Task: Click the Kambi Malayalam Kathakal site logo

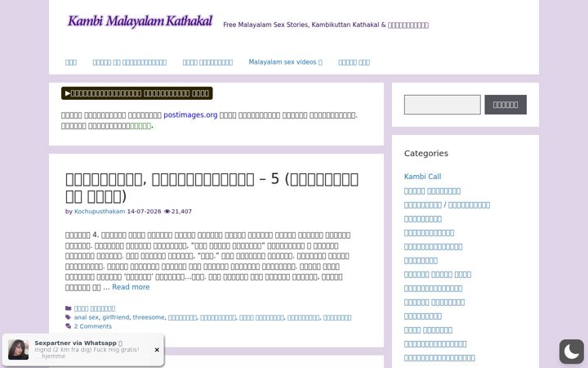Action: (140, 21)
